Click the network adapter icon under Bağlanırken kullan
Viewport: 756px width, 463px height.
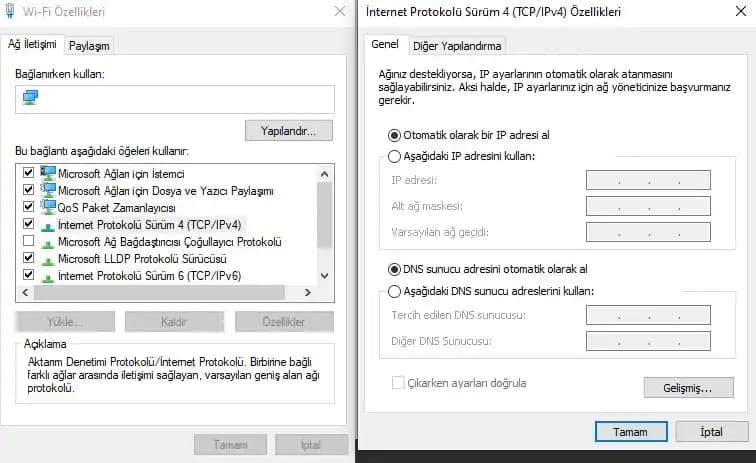(30, 98)
